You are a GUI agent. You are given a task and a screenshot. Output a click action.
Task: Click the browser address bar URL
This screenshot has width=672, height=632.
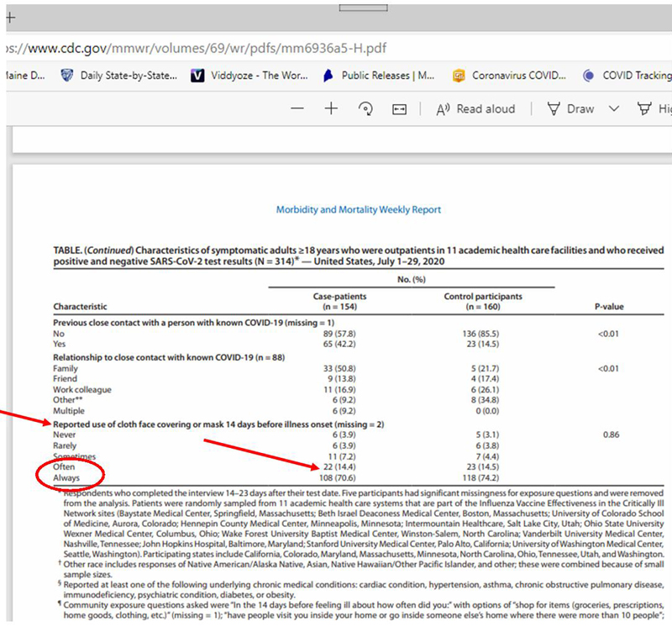click(197, 48)
